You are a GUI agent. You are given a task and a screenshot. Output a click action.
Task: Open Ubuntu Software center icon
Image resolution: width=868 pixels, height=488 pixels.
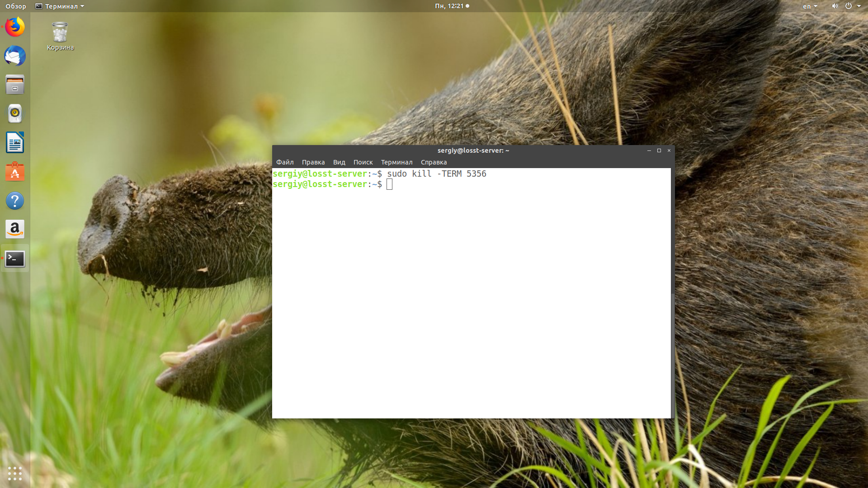click(15, 172)
